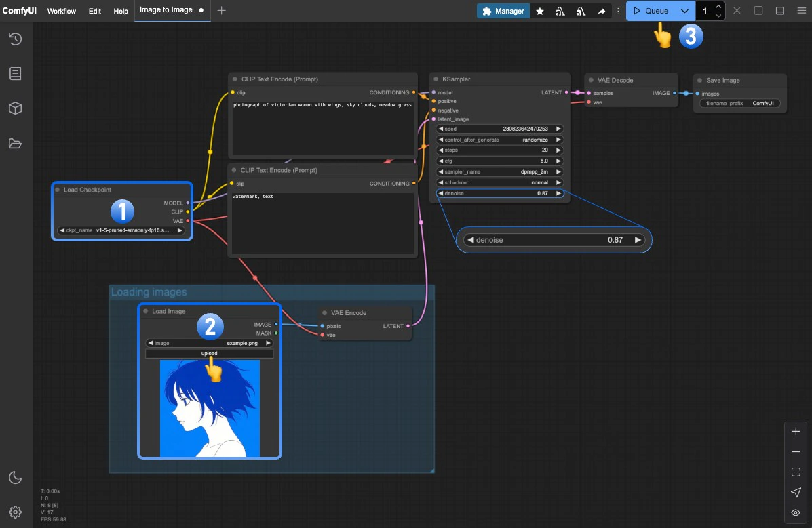Toggle link visibility with the eye icon
Viewport: 812px width, 528px height.
pyautogui.click(x=796, y=513)
